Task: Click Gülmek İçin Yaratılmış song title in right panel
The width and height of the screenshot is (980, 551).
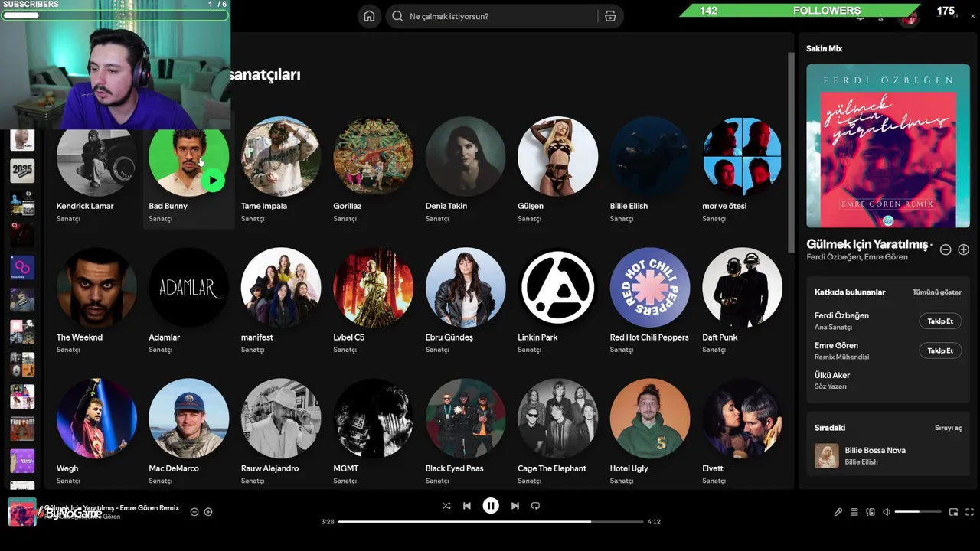Action: coord(867,244)
